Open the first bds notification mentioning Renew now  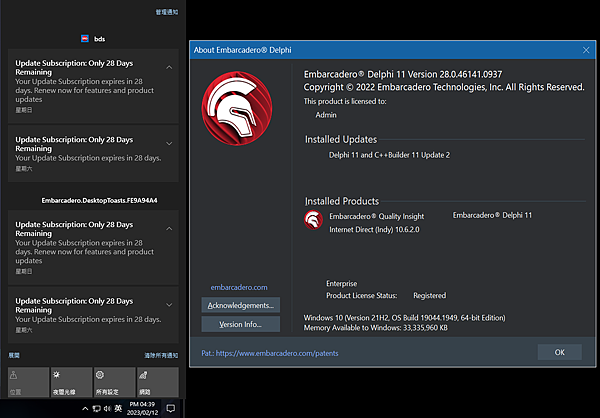pyautogui.click(x=93, y=86)
